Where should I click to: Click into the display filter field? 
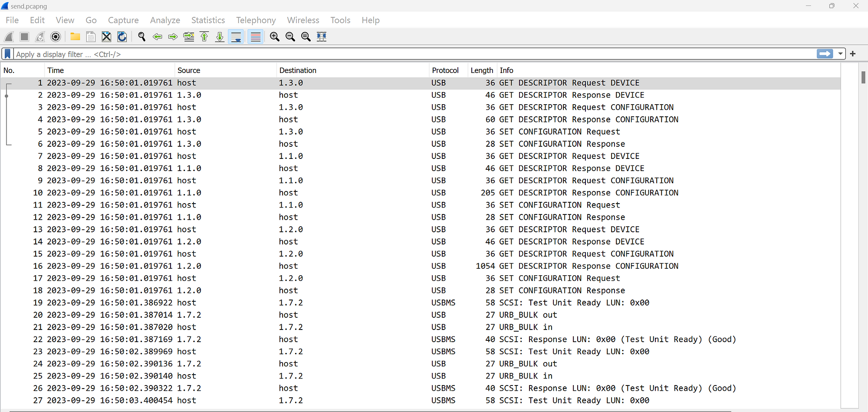pyautogui.click(x=414, y=54)
